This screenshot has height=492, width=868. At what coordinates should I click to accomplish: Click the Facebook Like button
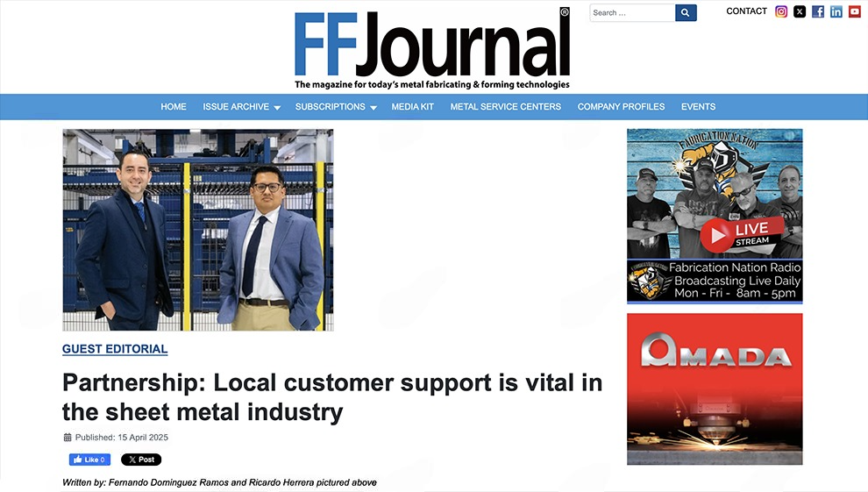click(89, 460)
